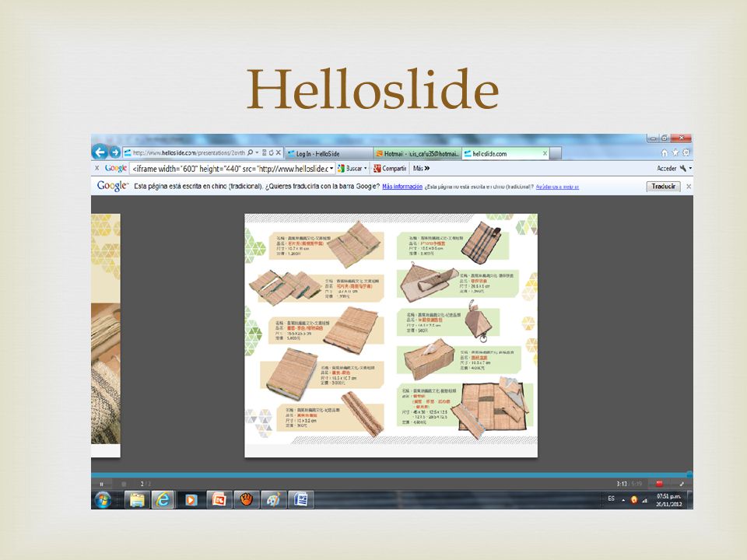
Task: Open the browser Tools gear icon
Action: coord(686,153)
